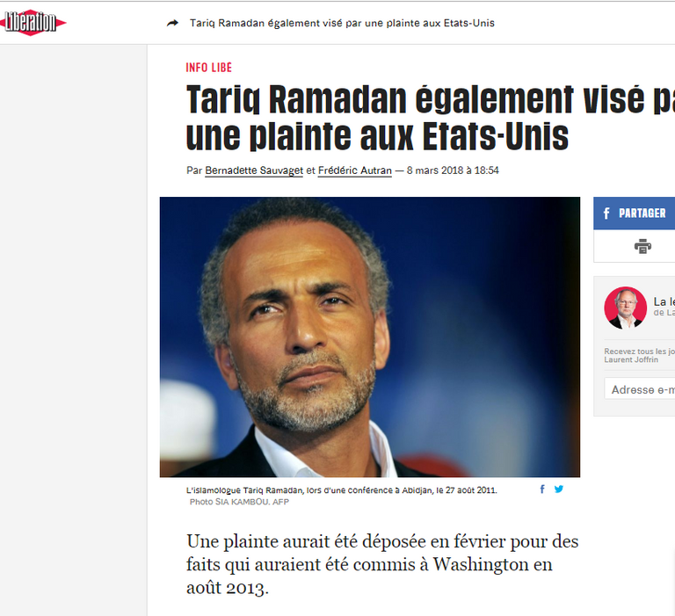Click the Adresse e-mail input field

point(640,388)
